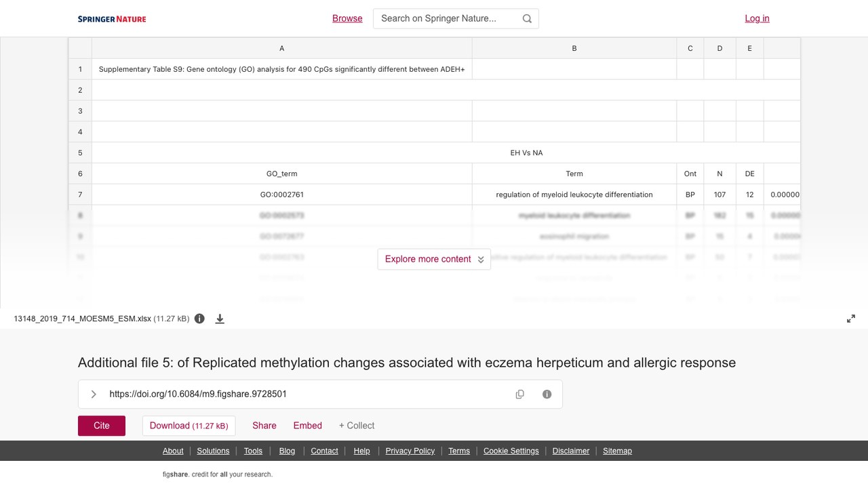868x488 pixels.
Task: Open Cookie Settings footer link
Action: tap(511, 451)
